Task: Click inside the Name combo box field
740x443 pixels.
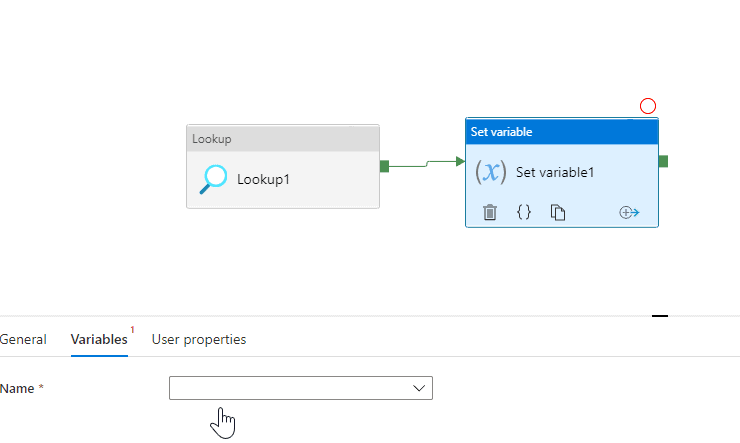Action: [290, 388]
